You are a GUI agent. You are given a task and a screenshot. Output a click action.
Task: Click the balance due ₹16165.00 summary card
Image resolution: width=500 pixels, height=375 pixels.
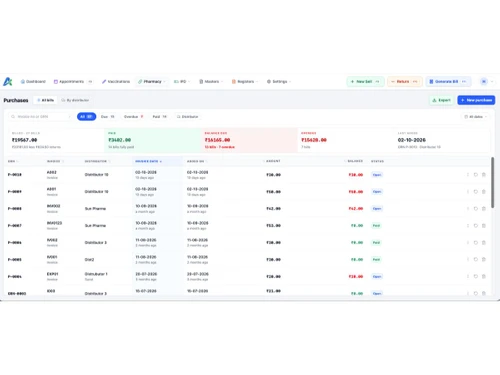[249, 140]
